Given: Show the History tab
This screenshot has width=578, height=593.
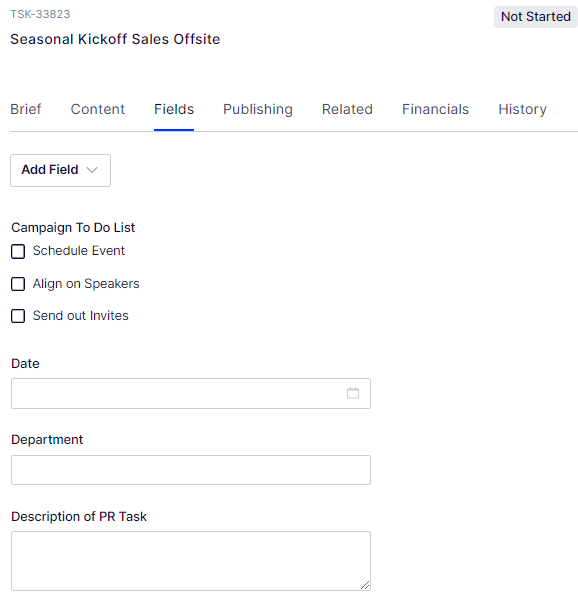Looking at the screenshot, I should tap(522, 109).
